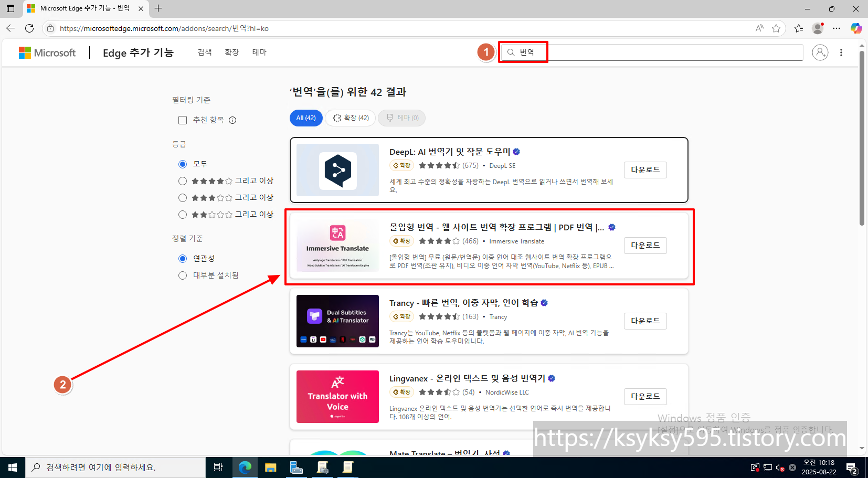Viewport: 868px width, 478px height.
Task: Open the page's three-dot more options
Action: point(841,52)
